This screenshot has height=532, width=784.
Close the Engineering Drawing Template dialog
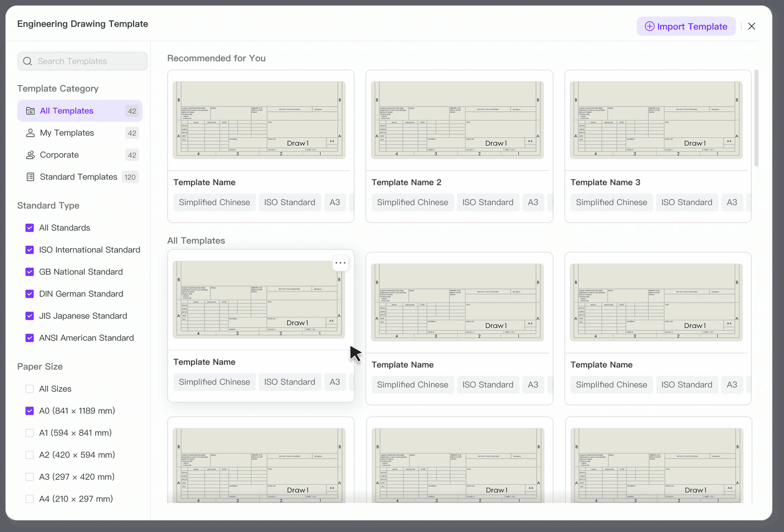point(752,26)
